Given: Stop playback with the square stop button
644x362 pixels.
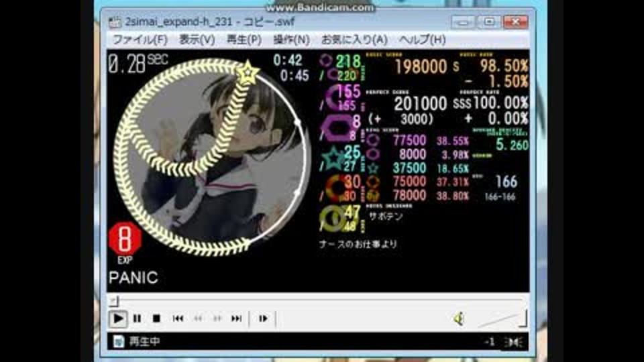Looking at the screenshot, I should 156,318.
